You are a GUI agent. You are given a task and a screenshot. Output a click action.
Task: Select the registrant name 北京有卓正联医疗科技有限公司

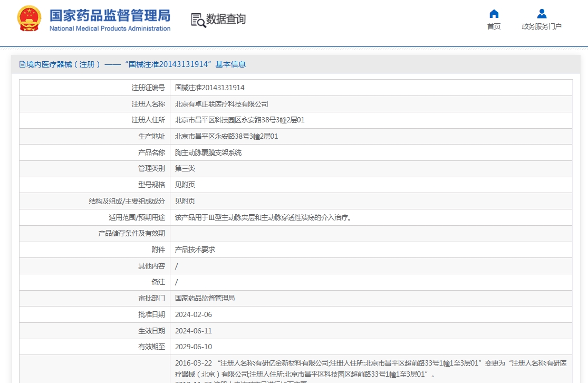tap(221, 104)
